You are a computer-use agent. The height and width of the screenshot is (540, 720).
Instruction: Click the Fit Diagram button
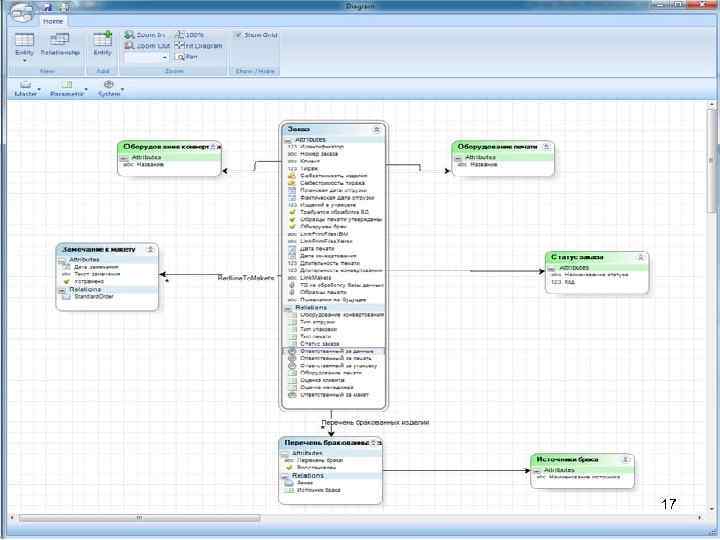pos(199,45)
